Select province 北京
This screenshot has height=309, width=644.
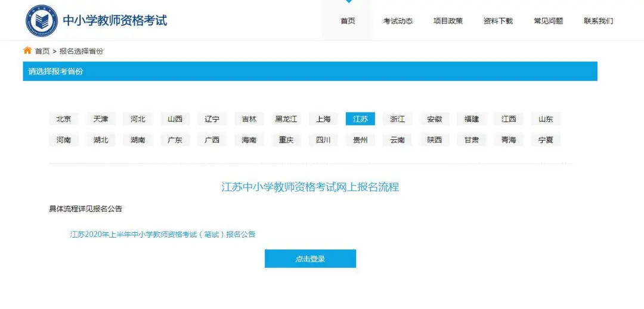click(64, 119)
